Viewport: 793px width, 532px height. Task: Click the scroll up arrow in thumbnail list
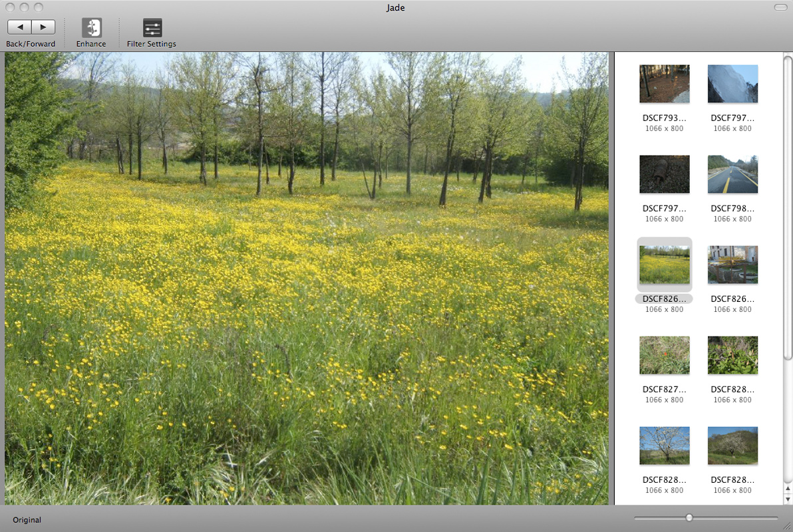click(788, 489)
